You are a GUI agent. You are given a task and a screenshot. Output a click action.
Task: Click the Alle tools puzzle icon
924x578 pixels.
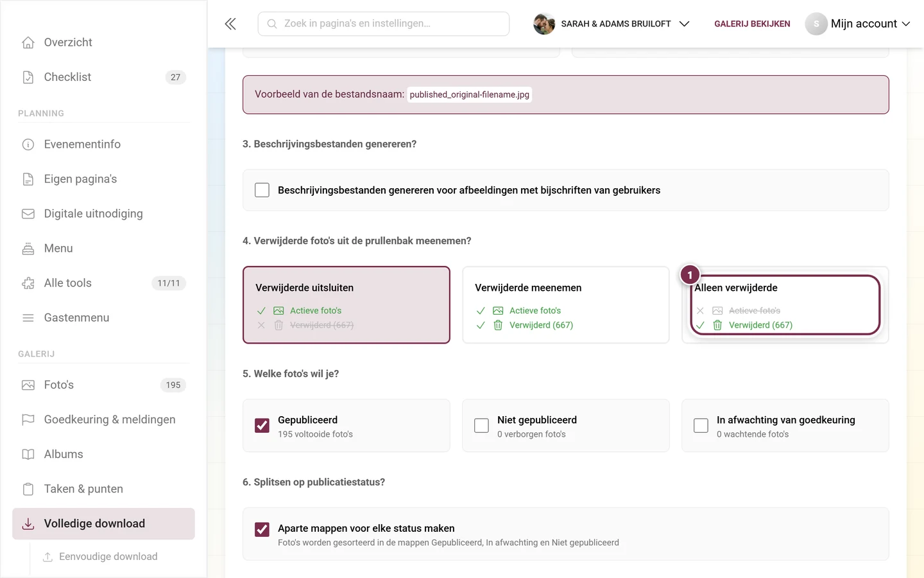[x=28, y=283]
